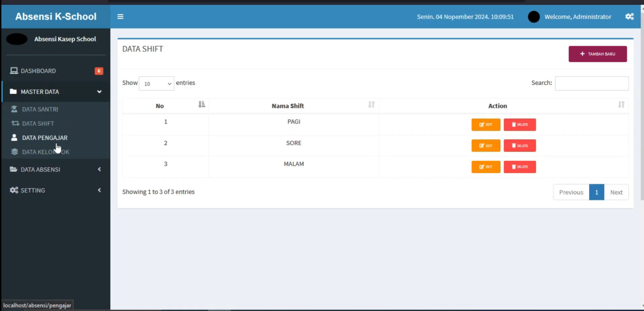Sort by Action column icon

pos(621,104)
